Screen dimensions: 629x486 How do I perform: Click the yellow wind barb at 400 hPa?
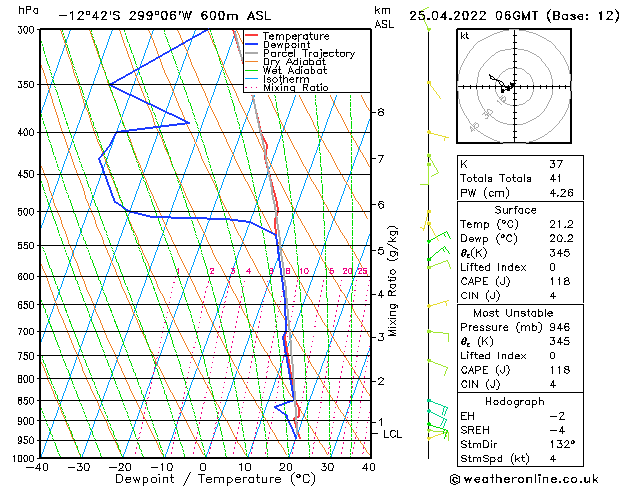coord(438,136)
